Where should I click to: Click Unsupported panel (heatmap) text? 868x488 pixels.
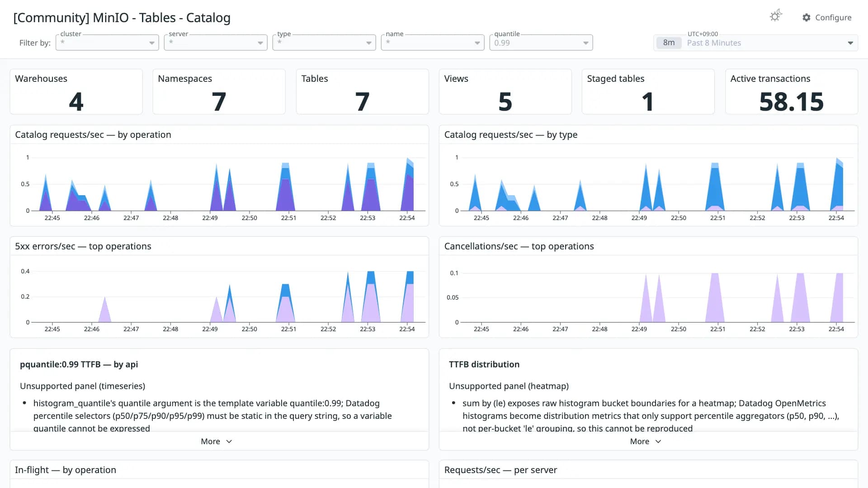pyautogui.click(x=509, y=386)
